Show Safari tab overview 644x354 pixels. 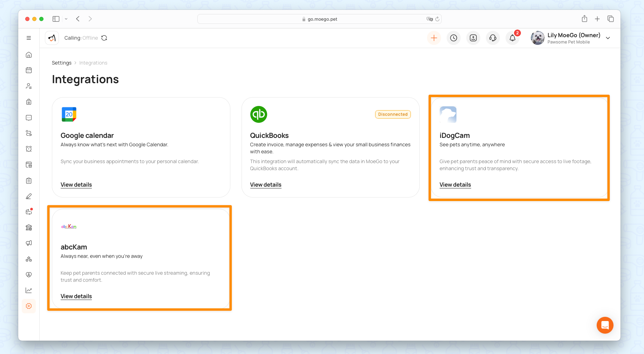point(611,19)
